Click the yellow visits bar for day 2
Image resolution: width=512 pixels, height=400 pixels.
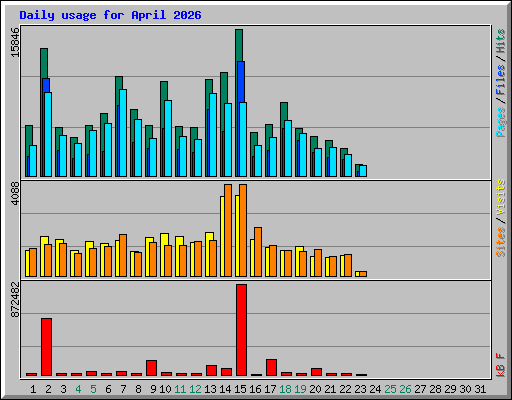(44, 240)
